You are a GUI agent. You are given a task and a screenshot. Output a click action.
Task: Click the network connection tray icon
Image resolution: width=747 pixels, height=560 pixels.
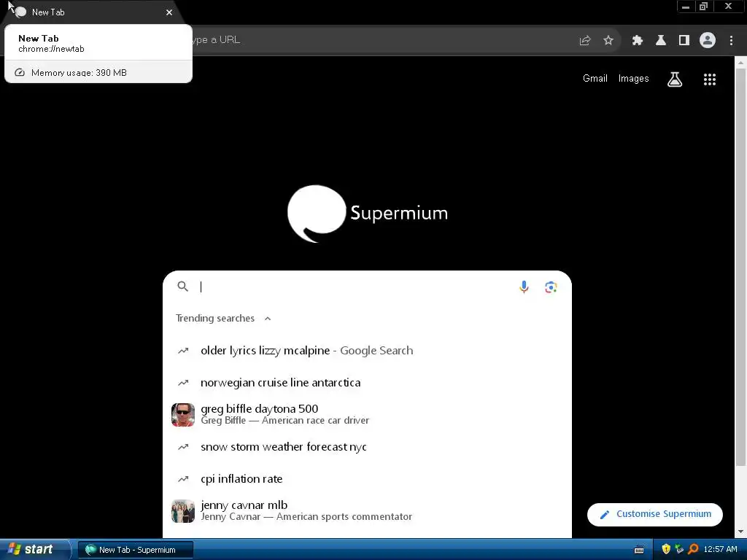(x=679, y=549)
